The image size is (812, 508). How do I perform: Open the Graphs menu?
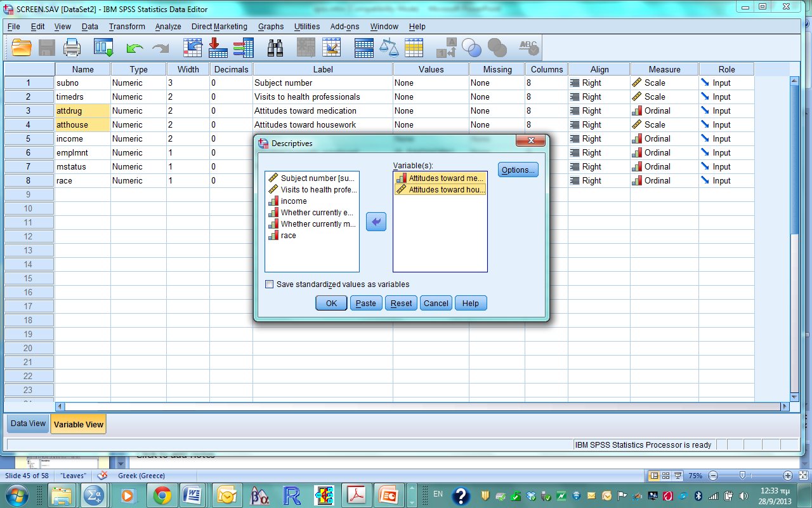coord(271,27)
